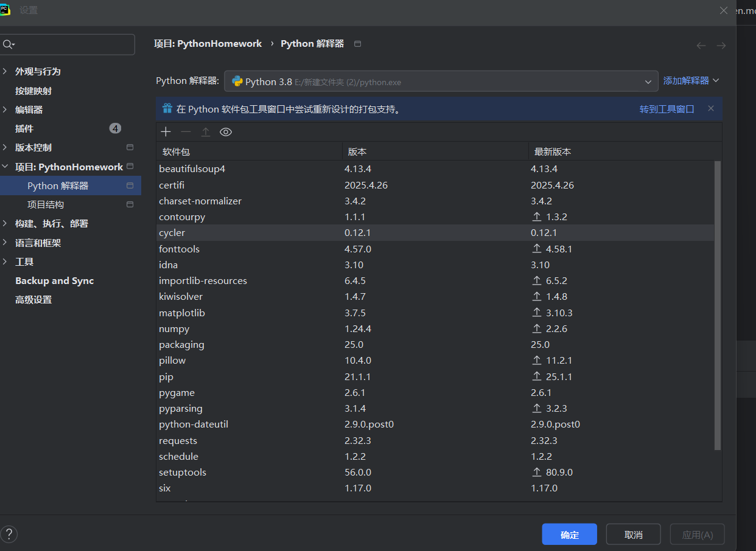
Task: Click the upgrade arrow beside matplotlib 3.10.3
Action: click(x=537, y=313)
